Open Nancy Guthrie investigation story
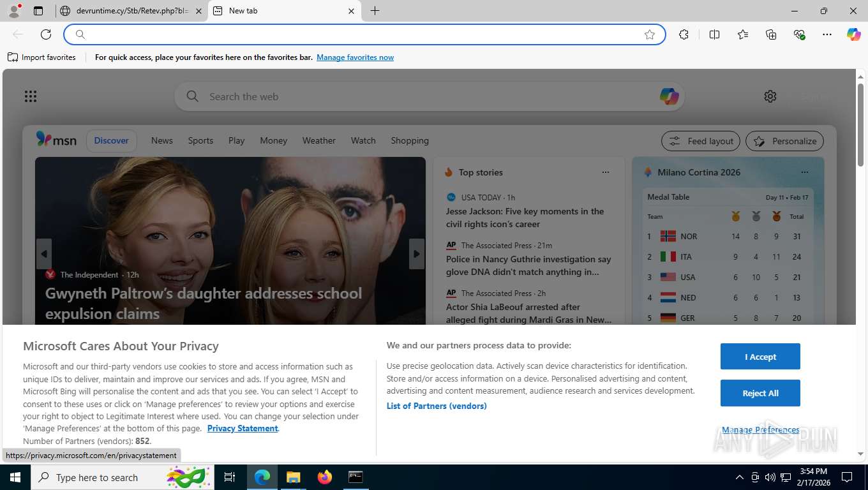868x490 pixels. [528, 265]
